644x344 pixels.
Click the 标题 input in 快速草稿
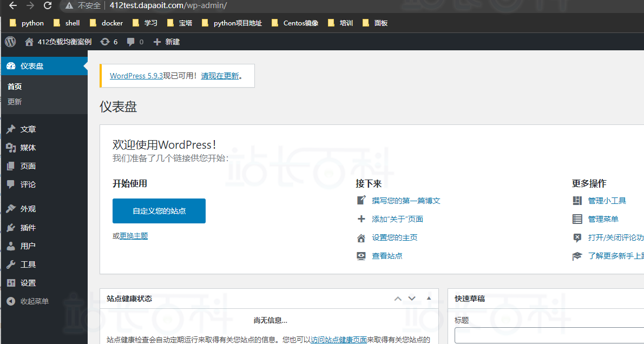click(549, 335)
